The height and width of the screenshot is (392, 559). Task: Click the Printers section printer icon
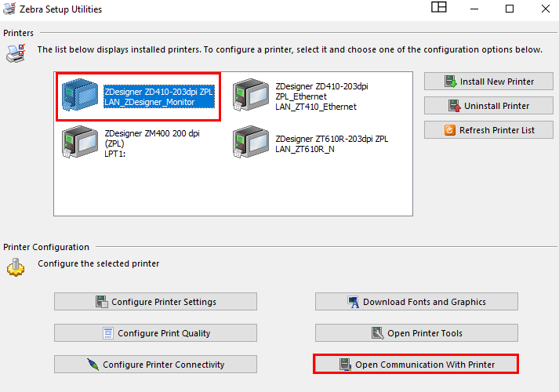16,53
